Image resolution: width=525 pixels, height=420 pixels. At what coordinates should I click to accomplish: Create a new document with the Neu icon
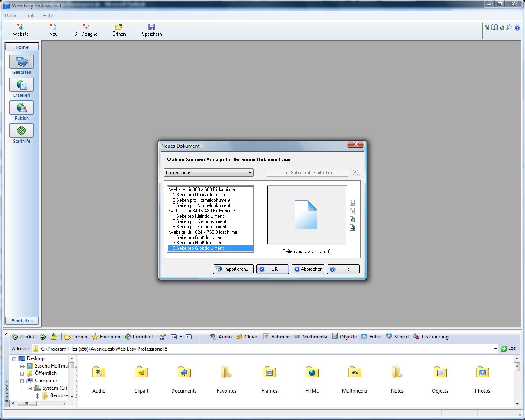(53, 29)
